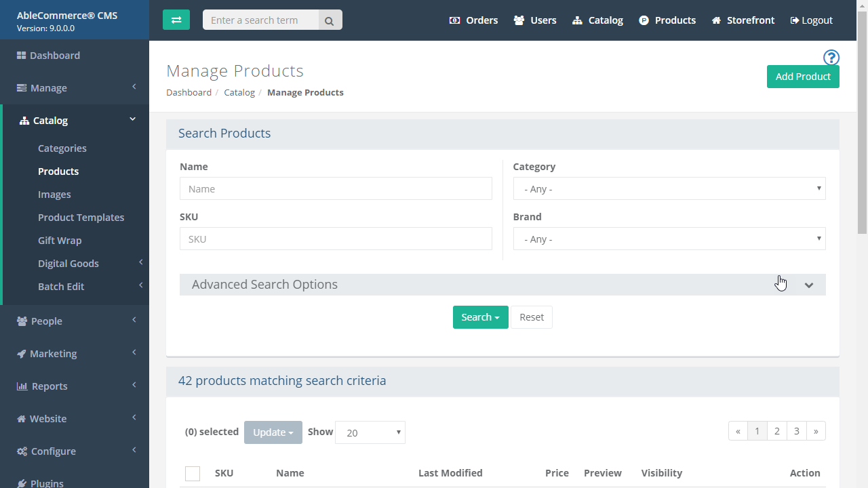868x488 pixels.
Task: Click the Website home icon in sidebar
Action: [21, 419]
